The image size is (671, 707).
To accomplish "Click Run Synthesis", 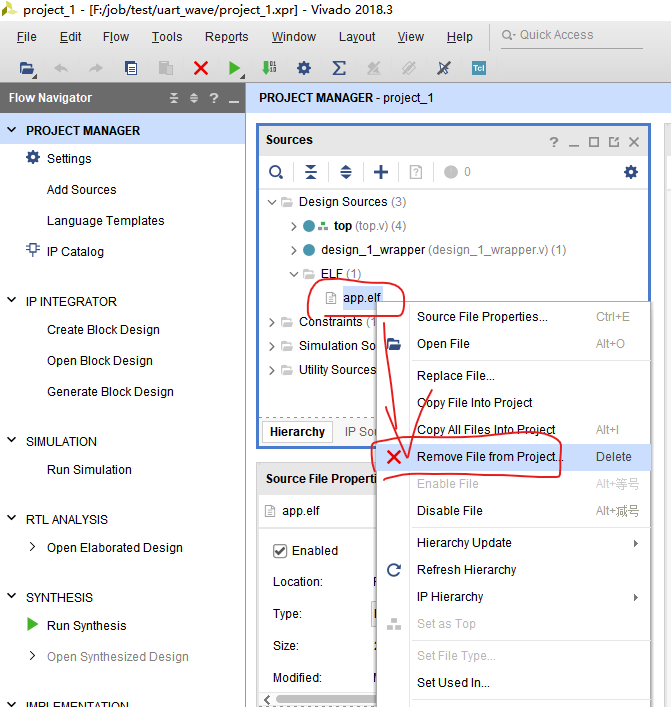I will coord(87,625).
